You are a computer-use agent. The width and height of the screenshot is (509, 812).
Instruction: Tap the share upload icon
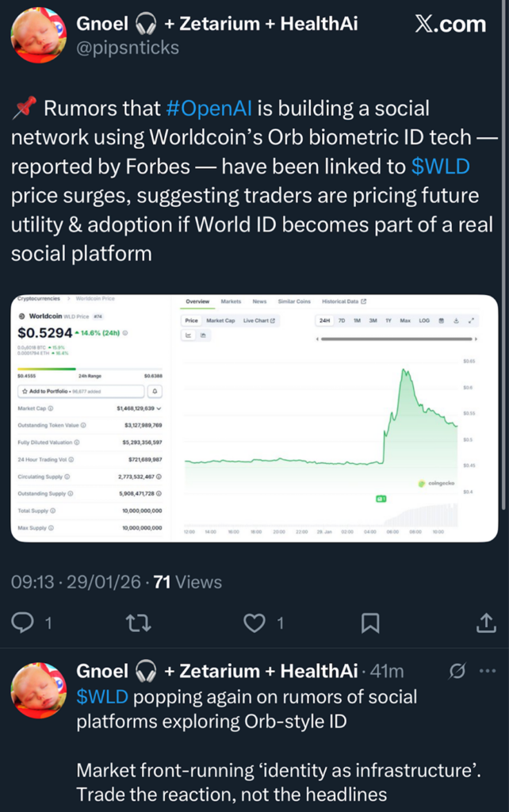[x=485, y=623]
